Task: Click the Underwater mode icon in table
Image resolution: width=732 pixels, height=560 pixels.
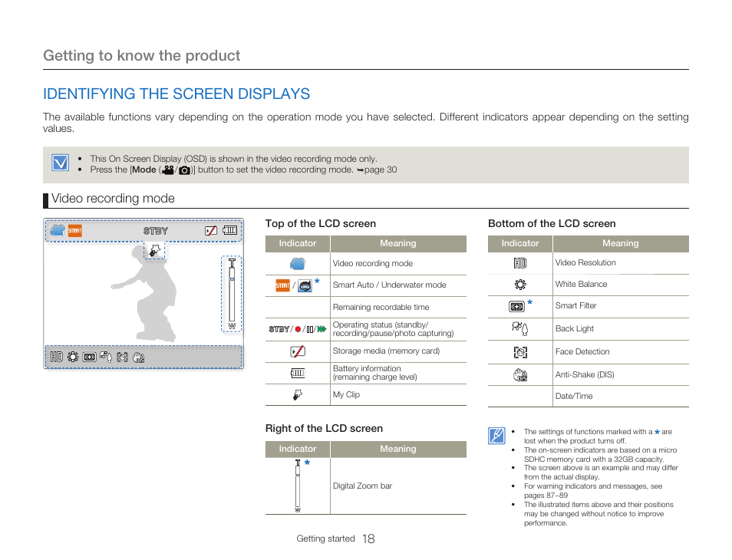Action: coord(305,286)
